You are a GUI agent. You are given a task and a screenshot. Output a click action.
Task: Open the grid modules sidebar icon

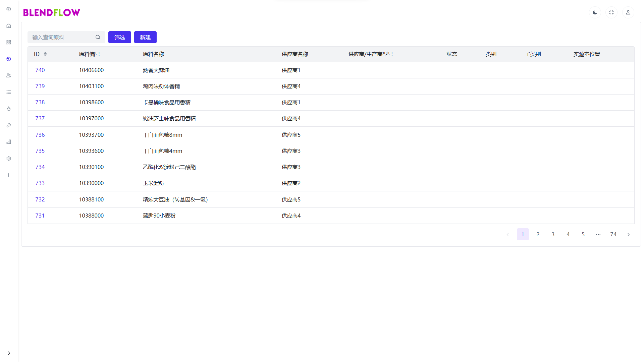9,42
